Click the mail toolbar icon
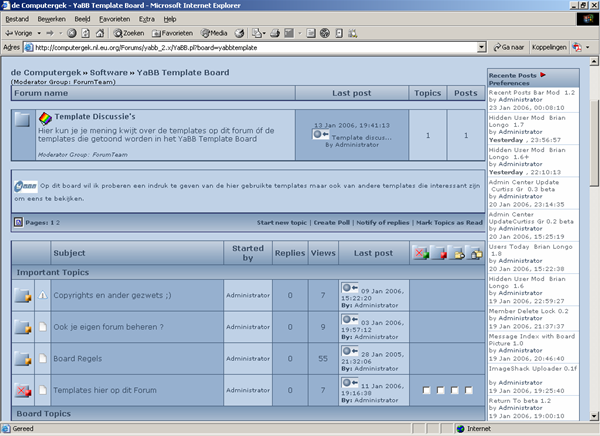The height and width of the screenshot is (436, 600). click(x=256, y=33)
